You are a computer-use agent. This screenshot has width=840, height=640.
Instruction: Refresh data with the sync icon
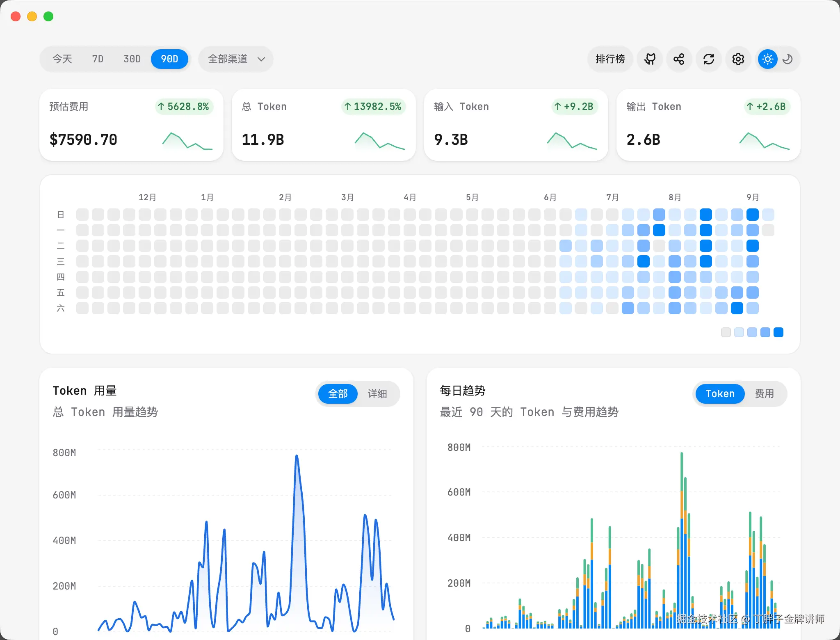pos(709,59)
